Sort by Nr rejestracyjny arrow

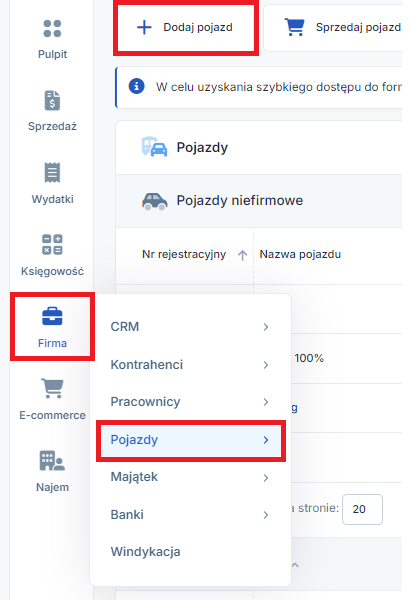click(x=242, y=255)
